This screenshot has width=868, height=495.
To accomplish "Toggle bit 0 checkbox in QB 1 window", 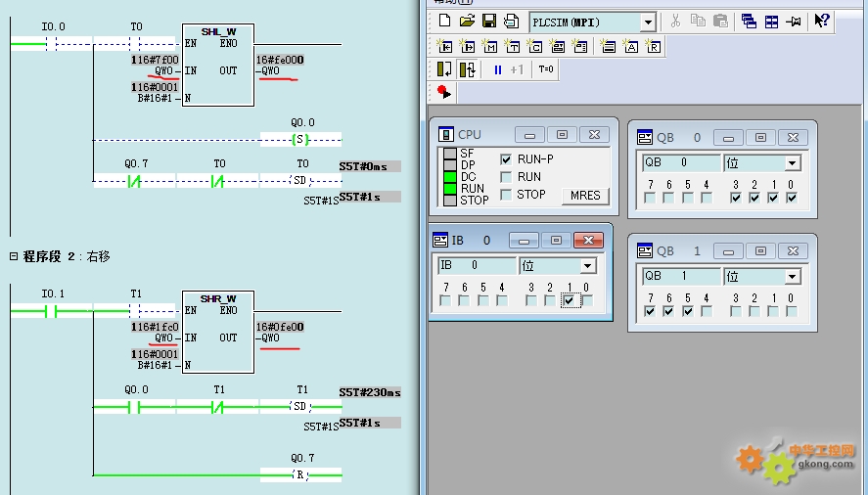I will coord(792,311).
